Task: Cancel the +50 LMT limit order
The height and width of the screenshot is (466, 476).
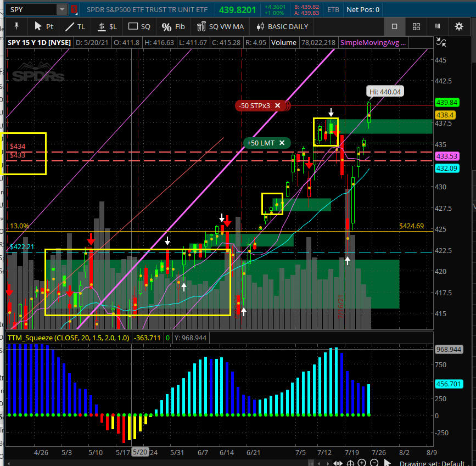Action: tap(282, 143)
